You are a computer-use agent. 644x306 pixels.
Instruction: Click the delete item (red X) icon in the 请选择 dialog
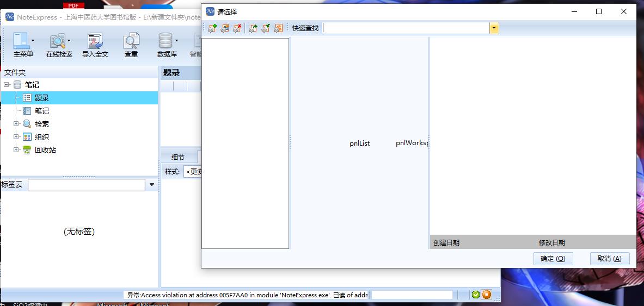[237, 28]
